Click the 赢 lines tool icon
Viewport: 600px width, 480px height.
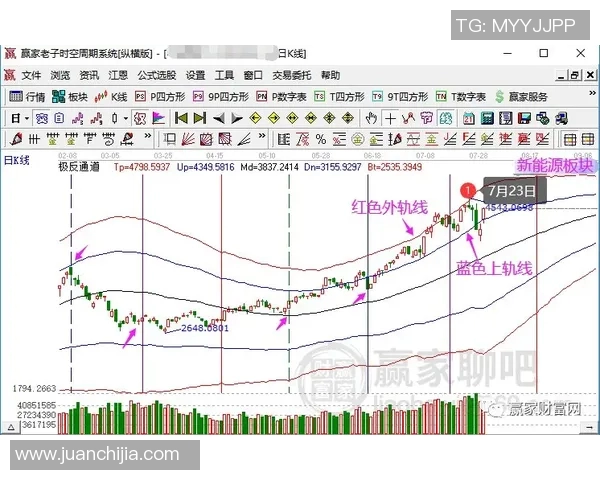pyautogui.click(x=524, y=139)
